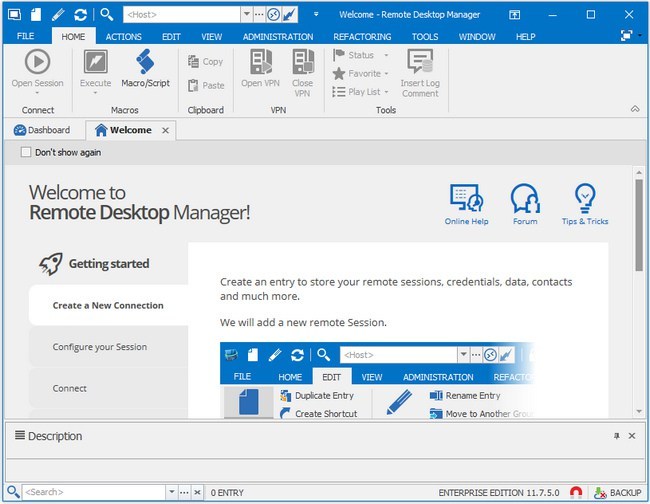
Task: Open the Status dropdown in Tools
Action: pyautogui.click(x=386, y=55)
